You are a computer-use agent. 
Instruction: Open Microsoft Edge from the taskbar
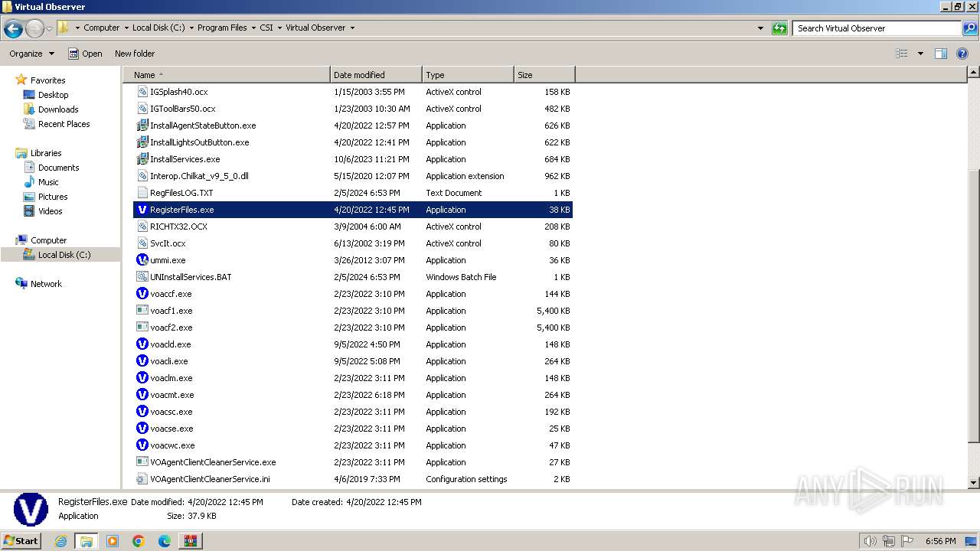coord(165,541)
